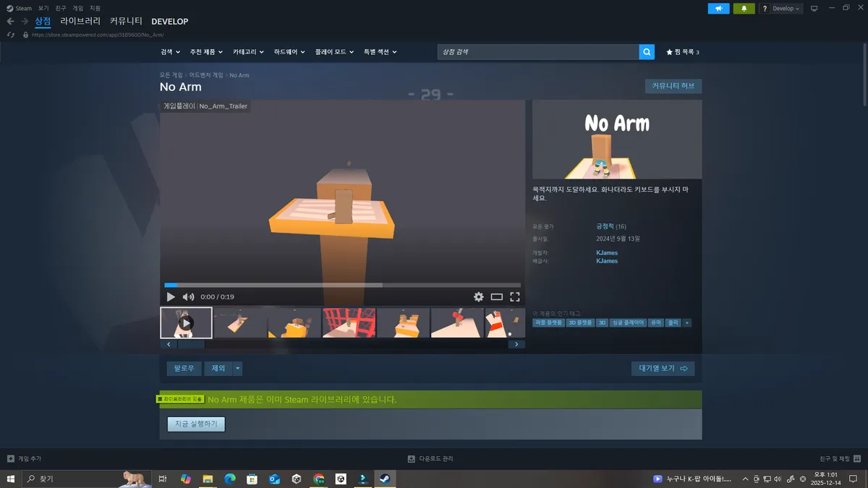
Task: Seek within the trailer progress bar
Action: coord(342,285)
